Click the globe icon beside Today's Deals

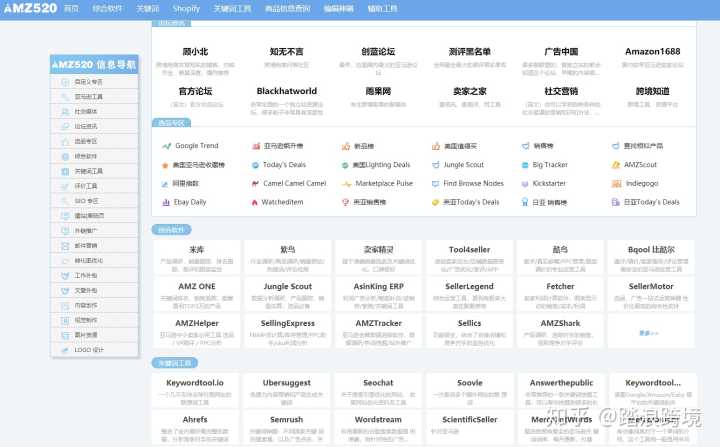pos(255,165)
